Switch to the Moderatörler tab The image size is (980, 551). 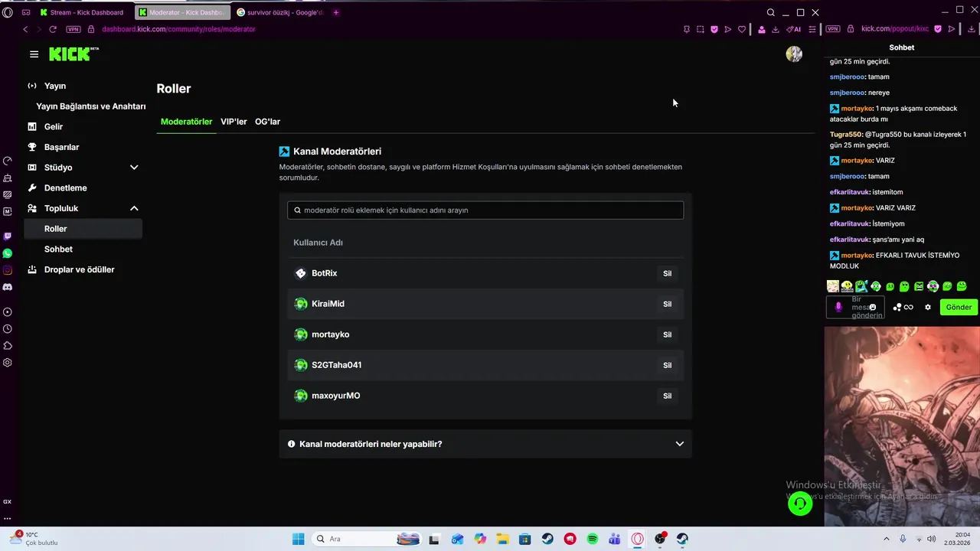[186, 122]
